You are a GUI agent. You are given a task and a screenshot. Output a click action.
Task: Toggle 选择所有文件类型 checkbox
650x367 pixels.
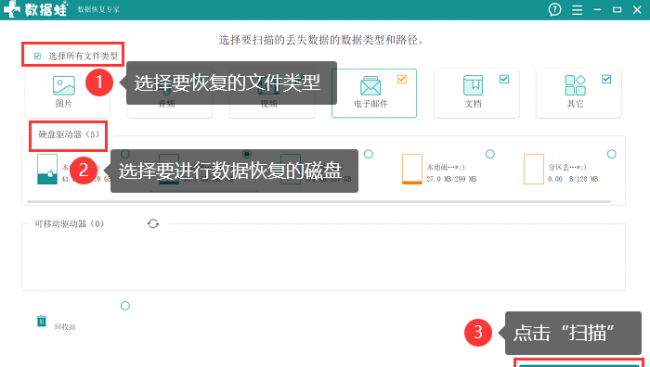37,56
